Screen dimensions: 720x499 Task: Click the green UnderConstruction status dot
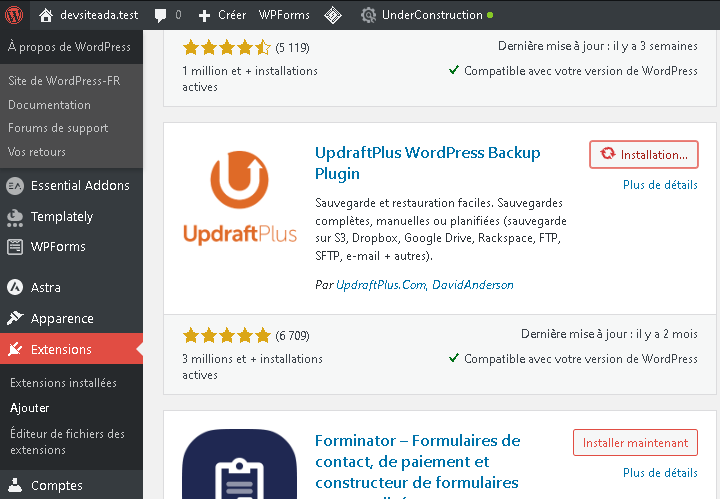tap(490, 15)
